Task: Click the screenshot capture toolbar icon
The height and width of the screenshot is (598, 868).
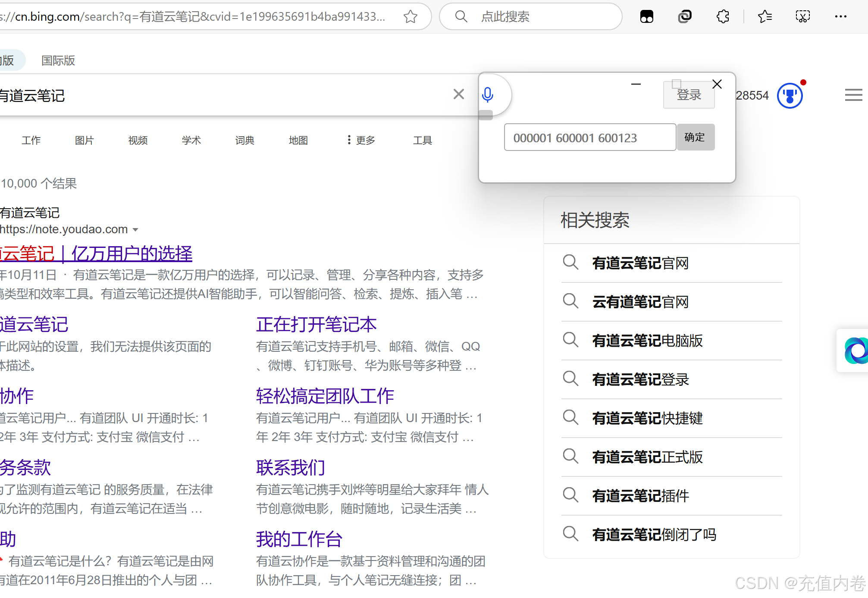Action: click(802, 17)
